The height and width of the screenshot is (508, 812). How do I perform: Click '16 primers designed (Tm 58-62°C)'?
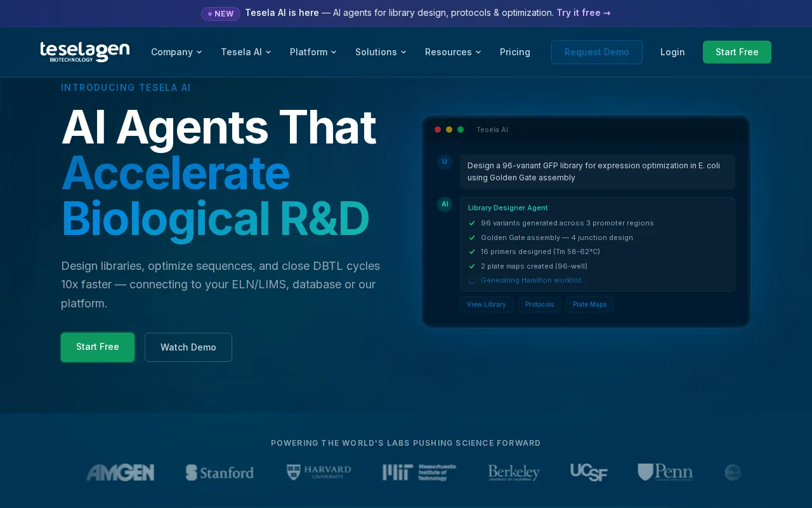(540, 251)
